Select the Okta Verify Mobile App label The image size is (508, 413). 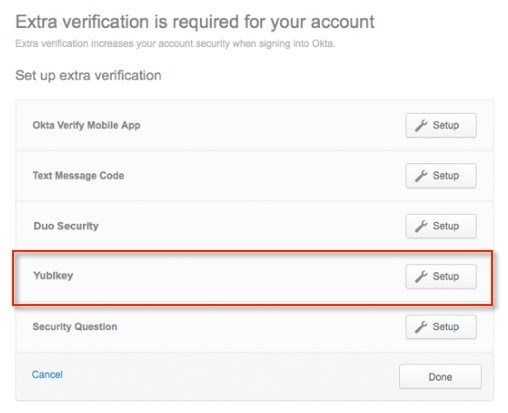[x=86, y=125]
